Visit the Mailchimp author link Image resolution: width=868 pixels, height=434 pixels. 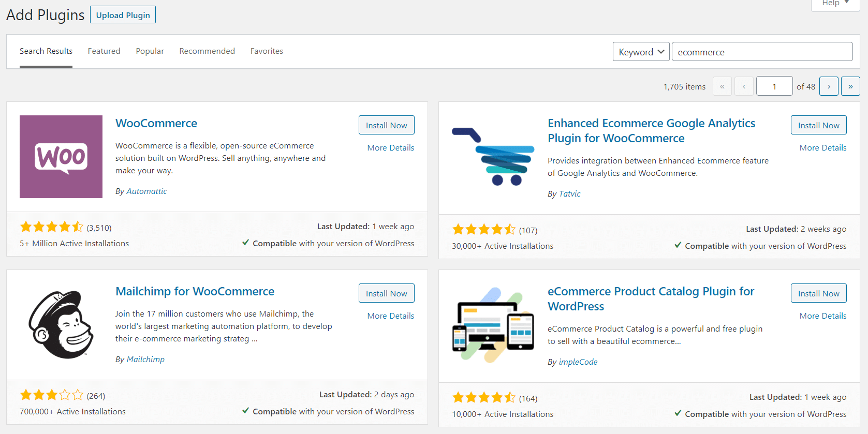(x=145, y=360)
